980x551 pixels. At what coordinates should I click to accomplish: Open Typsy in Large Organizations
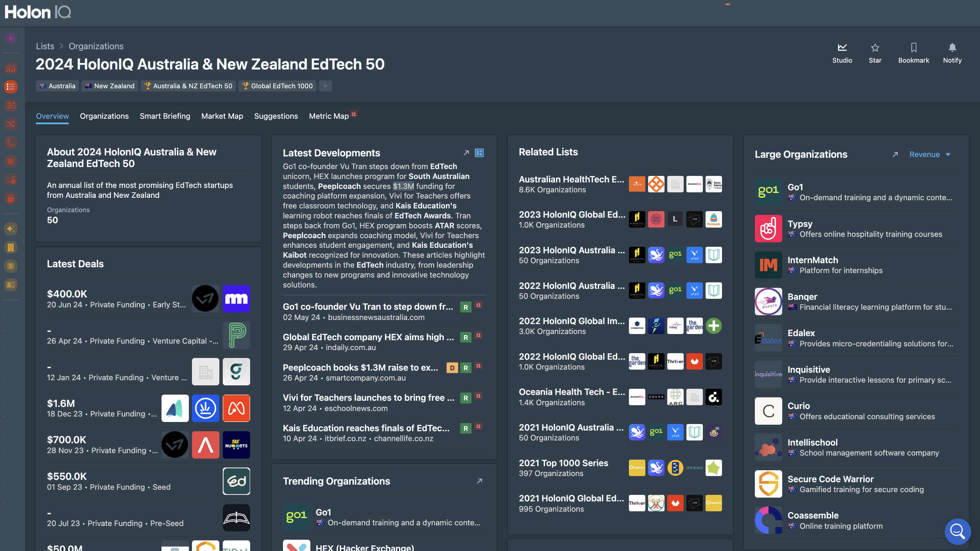(856, 229)
